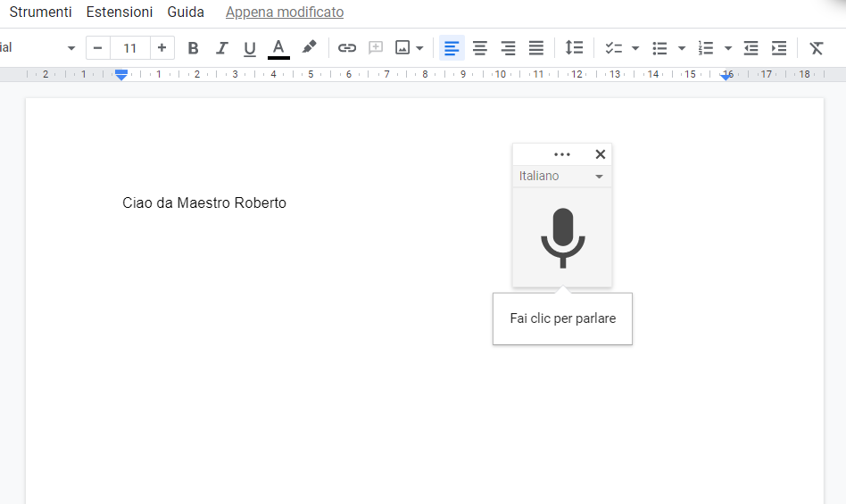Screen dimensions: 846x504
Task: Clear formatting with the crossed T icon
Action: point(817,48)
